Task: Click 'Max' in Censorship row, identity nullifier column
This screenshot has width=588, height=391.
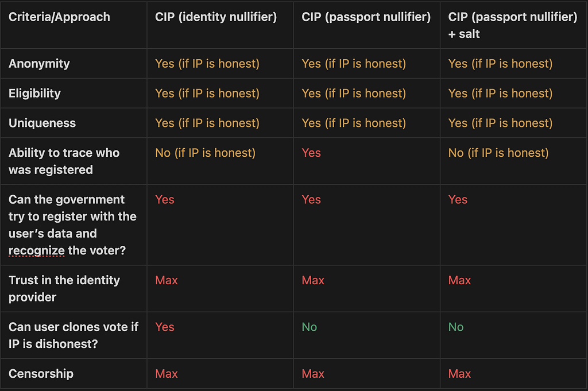Action: [x=167, y=374]
